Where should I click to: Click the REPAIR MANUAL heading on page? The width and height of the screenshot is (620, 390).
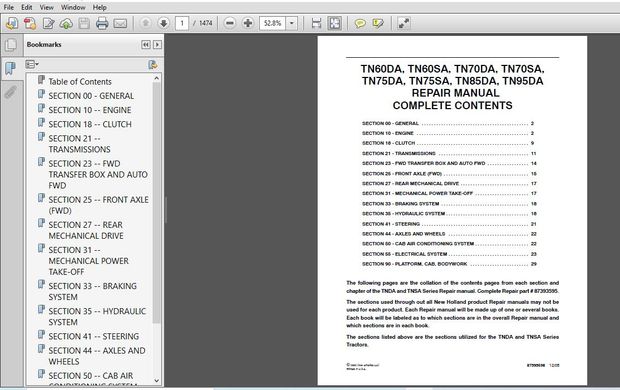click(455, 93)
